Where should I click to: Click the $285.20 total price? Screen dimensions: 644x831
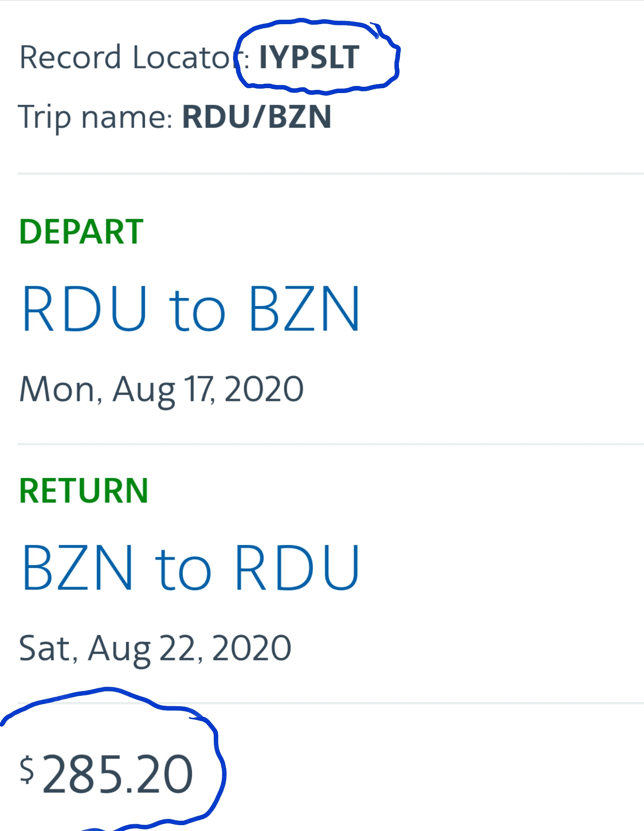(117, 774)
